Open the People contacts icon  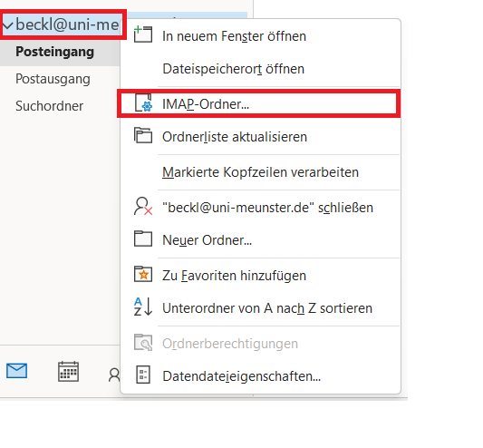click(114, 375)
